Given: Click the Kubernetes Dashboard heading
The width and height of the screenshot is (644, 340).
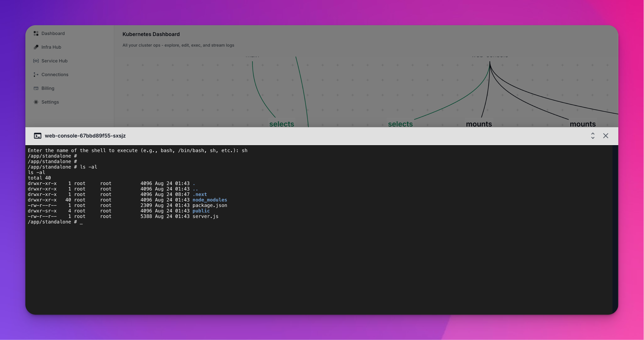Looking at the screenshot, I should point(151,34).
